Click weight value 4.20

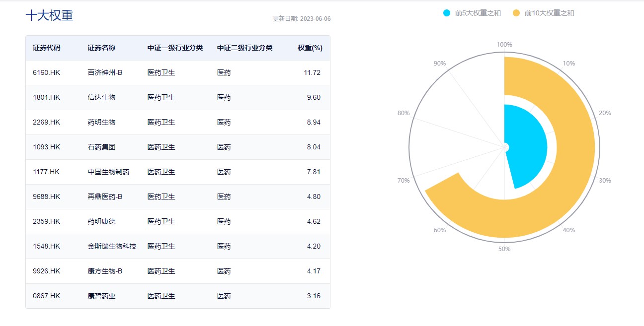coord(314,246)
